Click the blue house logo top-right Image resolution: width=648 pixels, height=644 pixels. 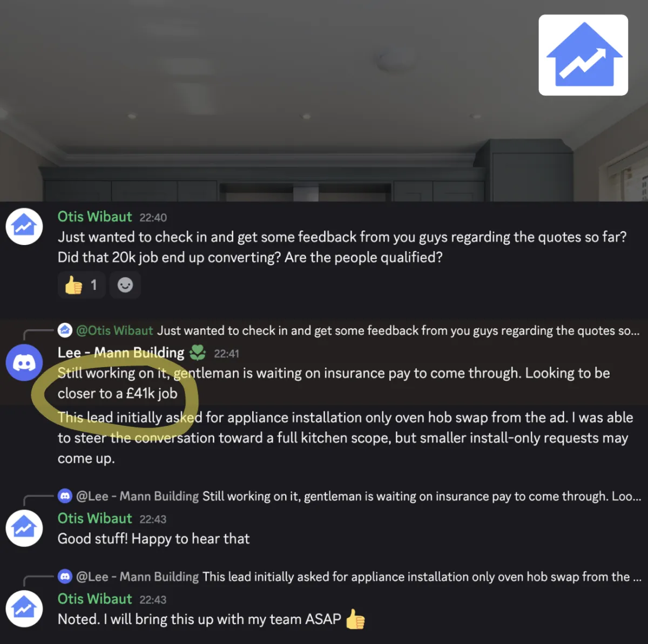(583, 55)
